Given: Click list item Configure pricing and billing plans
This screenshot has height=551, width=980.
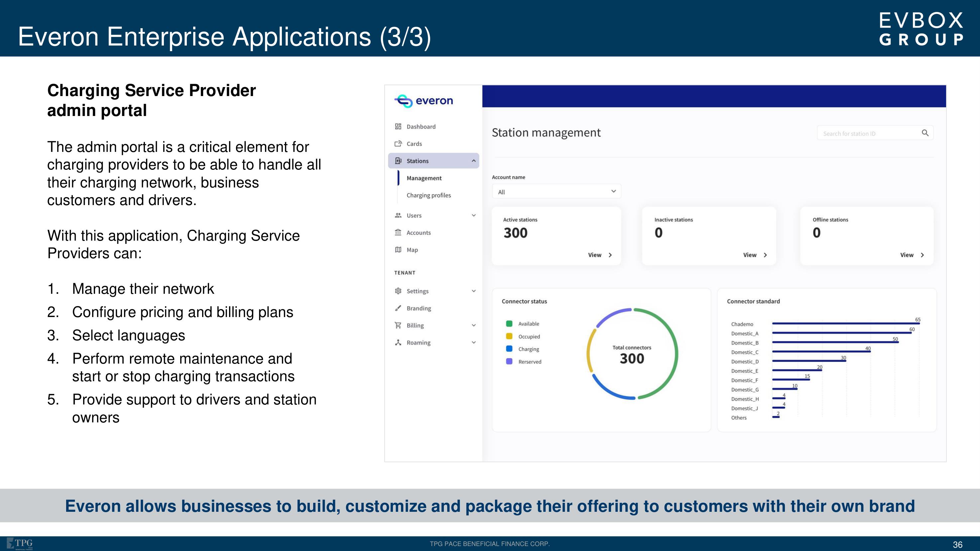Looking at the screenshot, I should point(183,312).
